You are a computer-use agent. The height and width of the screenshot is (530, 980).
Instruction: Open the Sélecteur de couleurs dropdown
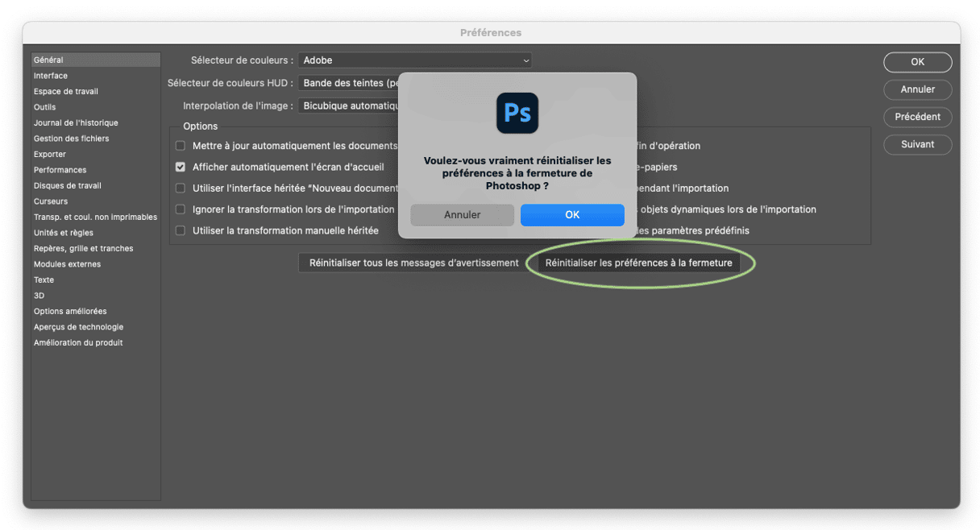(414, 60)
